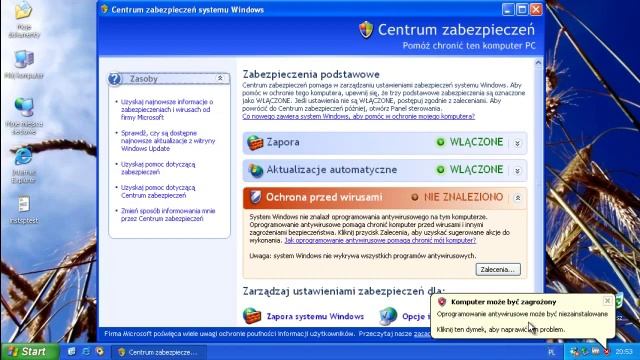Viewport: 640px width, 360px height.
Task: Open the Start menu
Action: click(x=29, y=351)
